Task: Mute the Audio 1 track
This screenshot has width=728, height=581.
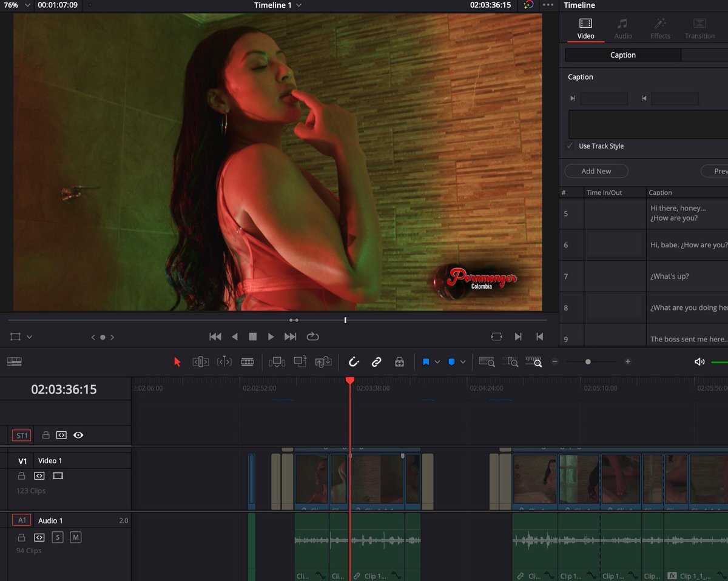Action: coord(75,537)
